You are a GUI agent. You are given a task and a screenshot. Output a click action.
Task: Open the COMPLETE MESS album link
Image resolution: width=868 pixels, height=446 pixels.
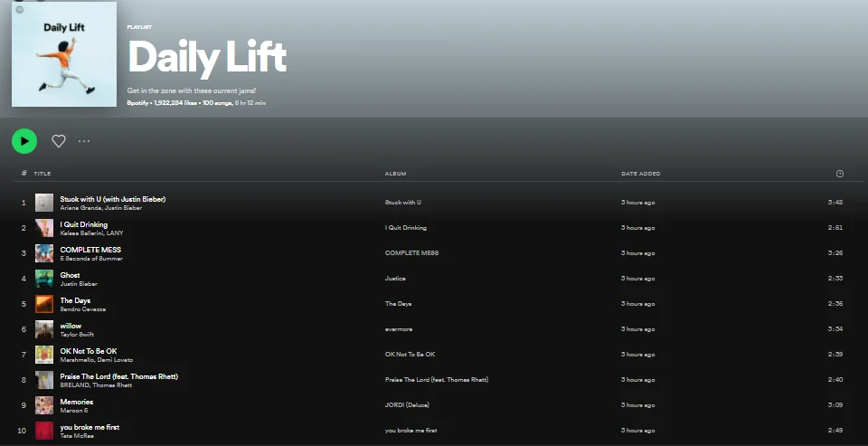pos(411,253)
